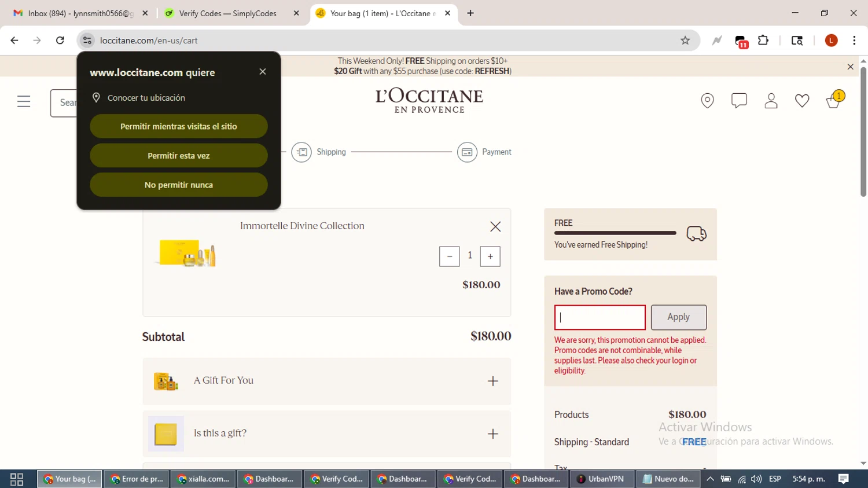The image size is (868, 488).
Task: Open Error de pr... taskbar window
Action: tap(137, 479)
